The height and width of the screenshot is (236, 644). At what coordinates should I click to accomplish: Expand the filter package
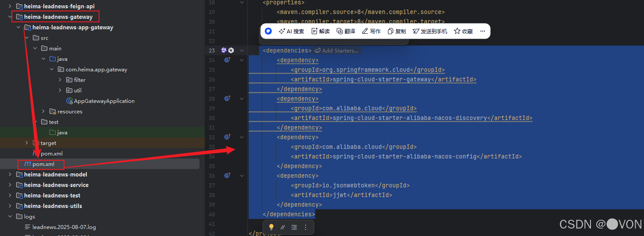click(x=60, y=80)
